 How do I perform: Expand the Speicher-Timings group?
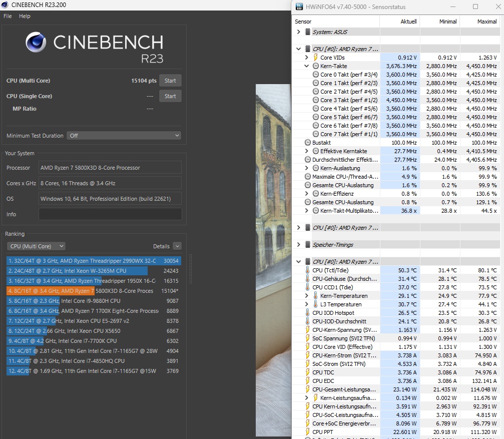pos(299,245)
